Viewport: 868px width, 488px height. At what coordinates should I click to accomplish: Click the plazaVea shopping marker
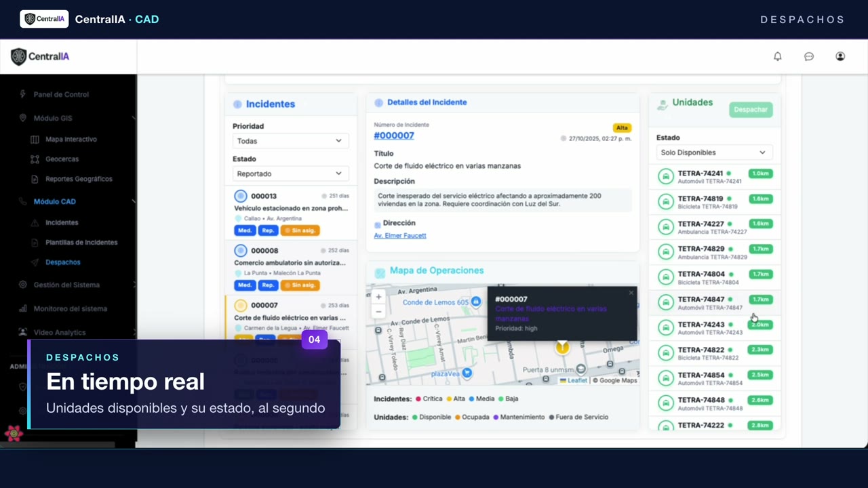point(467,373)
